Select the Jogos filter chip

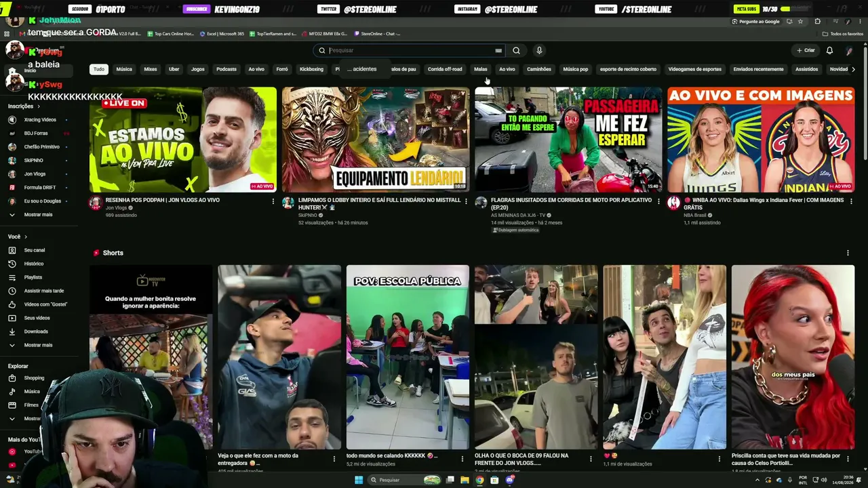pyautogui.click(x=198, y=69)
